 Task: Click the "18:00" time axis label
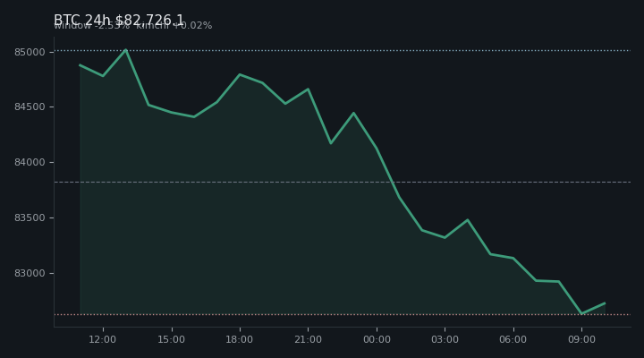click(x=240, y=339)
